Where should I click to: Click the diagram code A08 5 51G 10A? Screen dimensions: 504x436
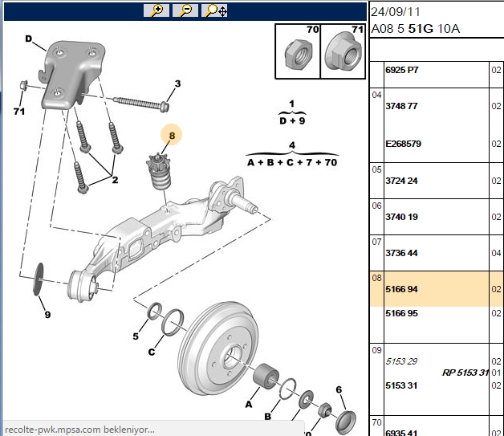coord(415,29)
